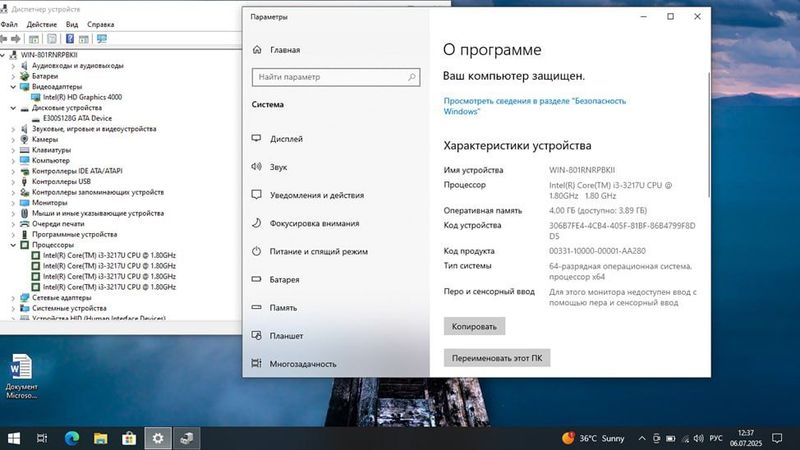
Task: Click the product code 00331-10000-00001-AA280
Action: (597, 251)
